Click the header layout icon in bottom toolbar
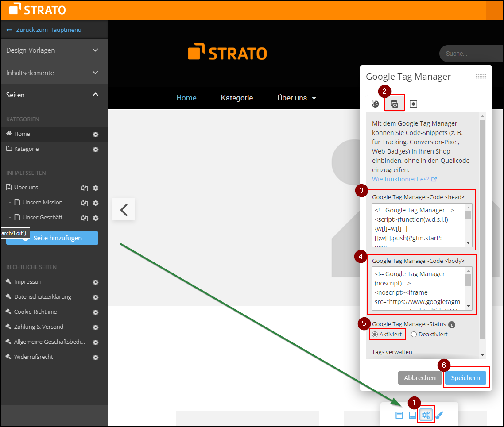The width and height of the screenshot is (504, 427). click(399, 415)
